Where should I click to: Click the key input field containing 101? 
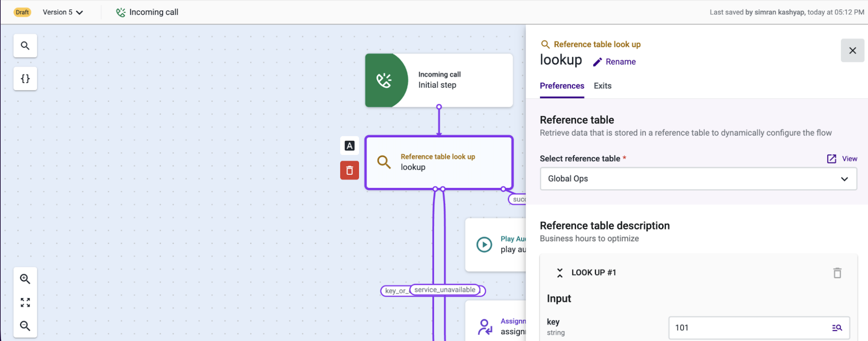point(759,328)
